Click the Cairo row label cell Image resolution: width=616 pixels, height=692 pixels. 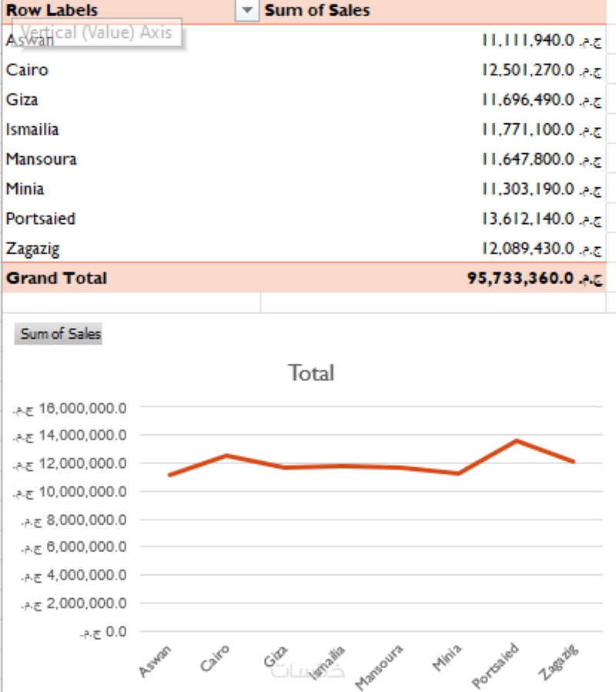click(x=27, y=69)
